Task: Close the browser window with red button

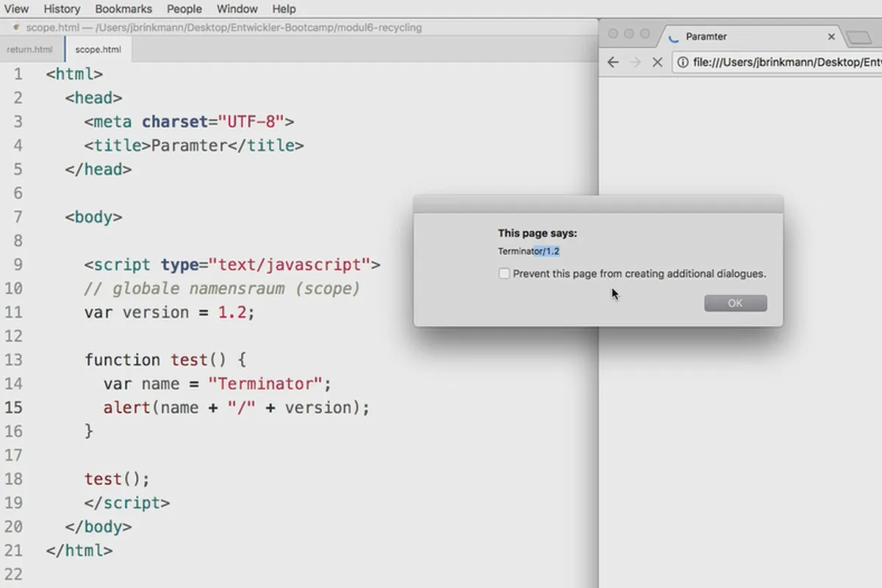Action: 612,34
